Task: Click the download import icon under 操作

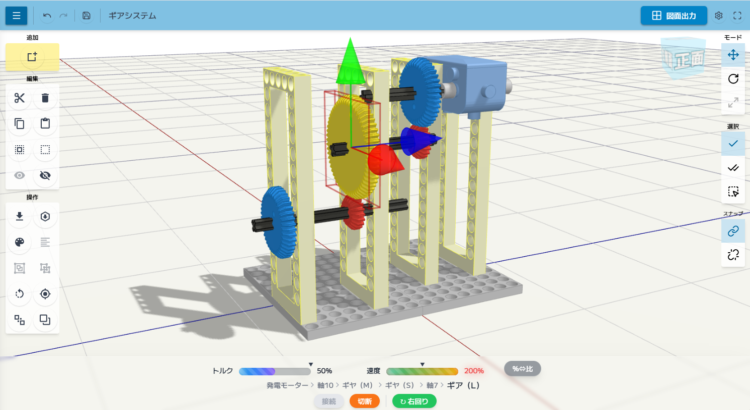Action: tap(20, 216)
